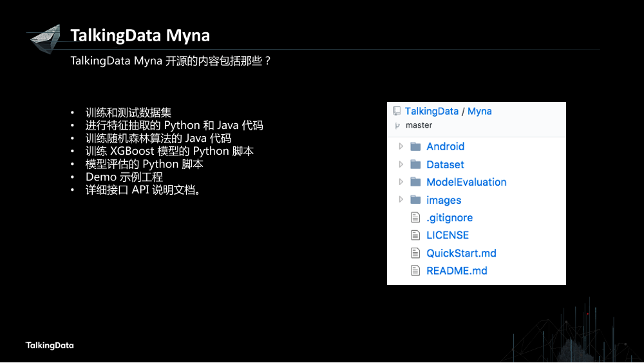Click the .gitignore file icon
Viewport: 644px width, 363px height.
coord(415,217)
